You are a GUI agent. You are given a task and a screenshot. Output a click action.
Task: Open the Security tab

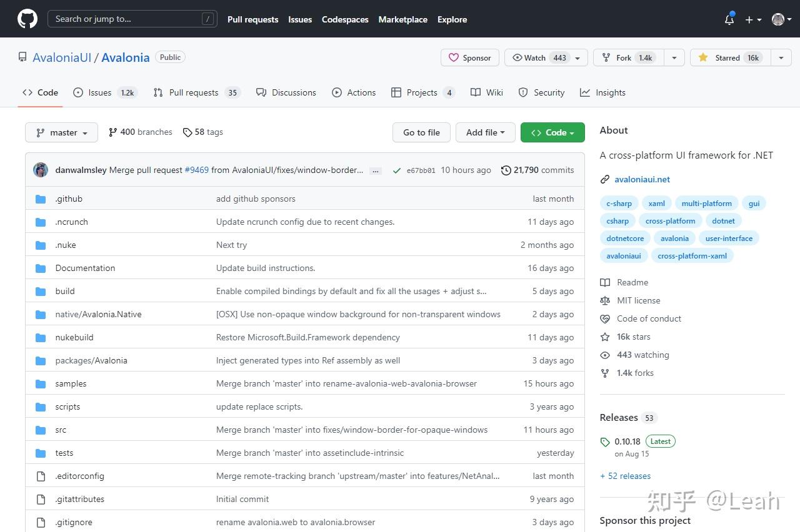pos(541,92)
